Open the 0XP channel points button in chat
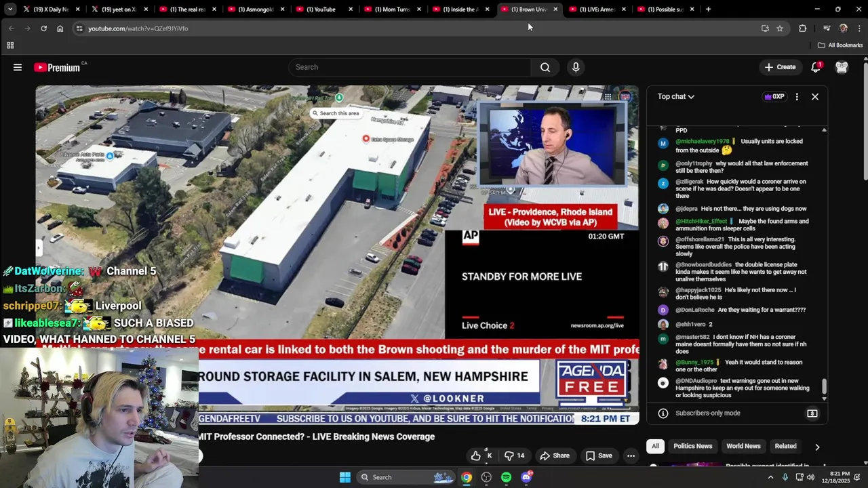This screenshot has width=868, height=488. tap(774, 97)
